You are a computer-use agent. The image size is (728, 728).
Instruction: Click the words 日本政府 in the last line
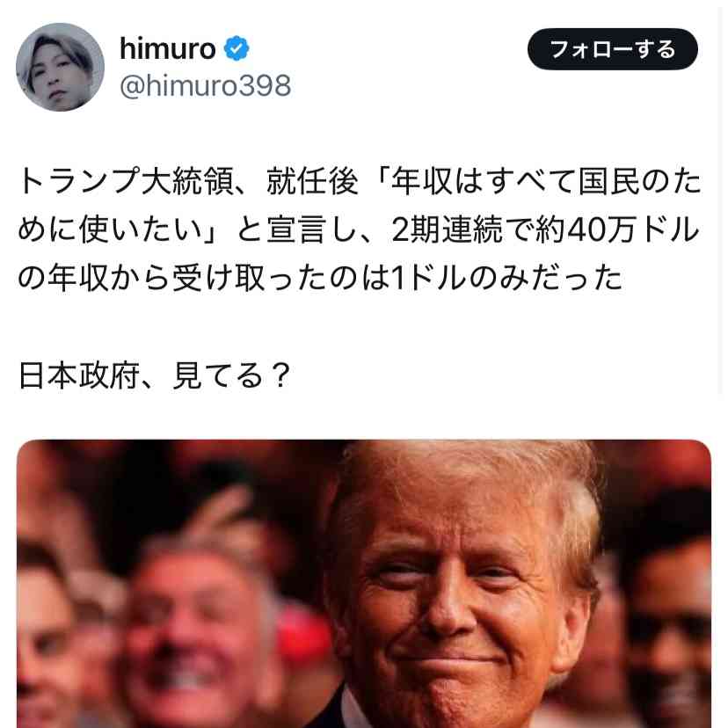tap(79, 375)
